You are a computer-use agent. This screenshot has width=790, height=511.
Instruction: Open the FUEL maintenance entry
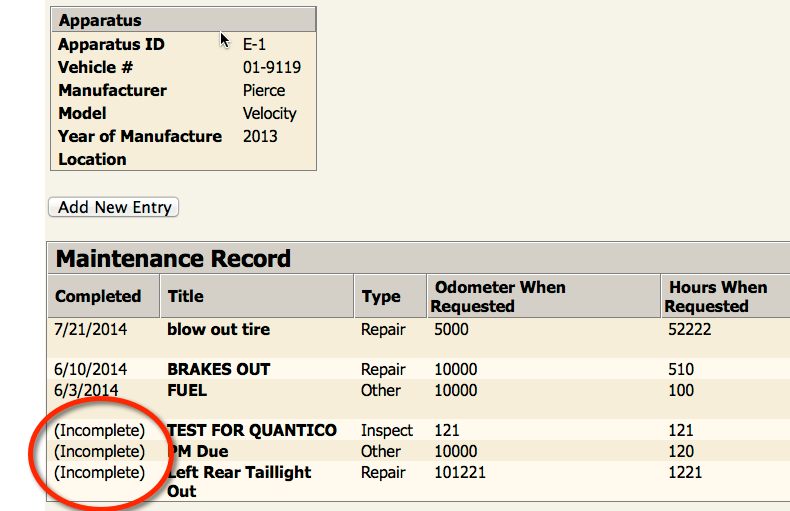pos(187,391)
